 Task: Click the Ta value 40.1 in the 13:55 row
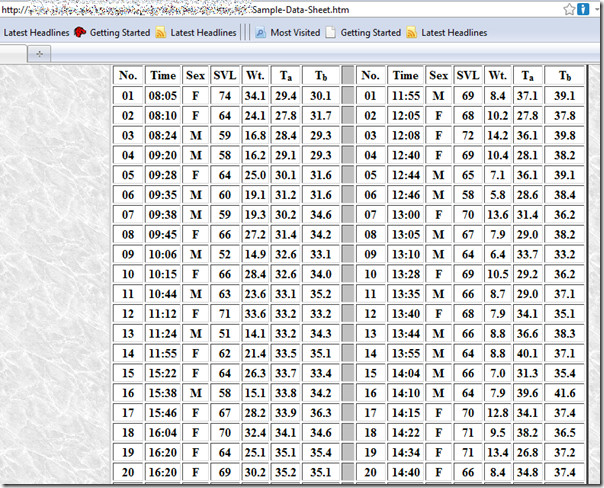click(527, 353)
